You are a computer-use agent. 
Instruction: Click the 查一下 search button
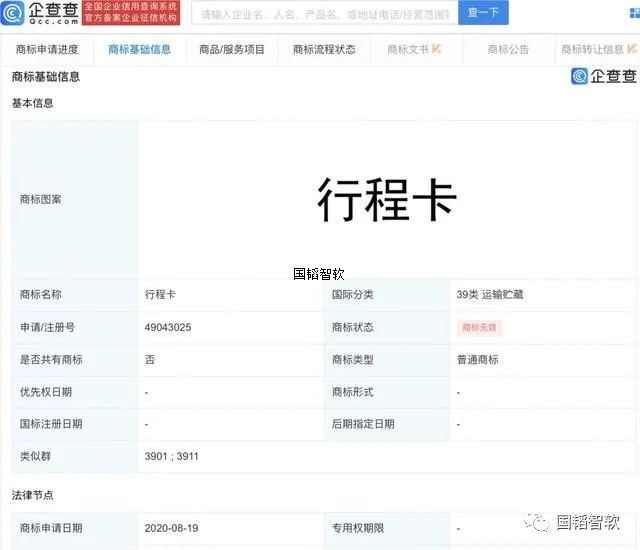click(483, 13)
